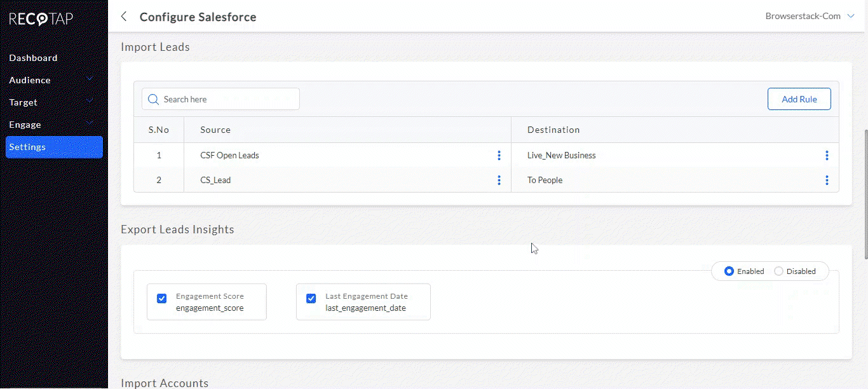Click the Export Leads Insights heading
This screenshot has height=389, width=868.
(177, 229)
